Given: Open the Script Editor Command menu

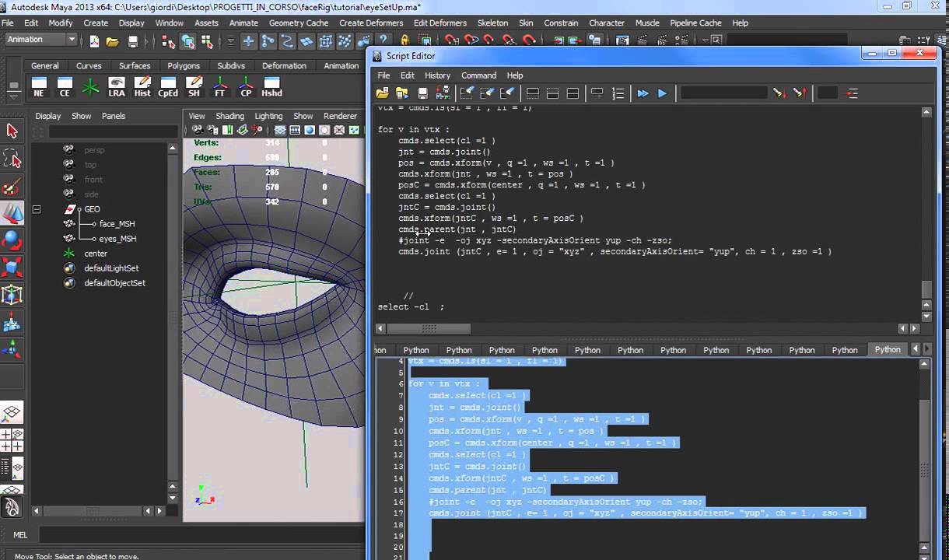Looking at the screenshot, I should pyautogui.click(x=478, y=75).
